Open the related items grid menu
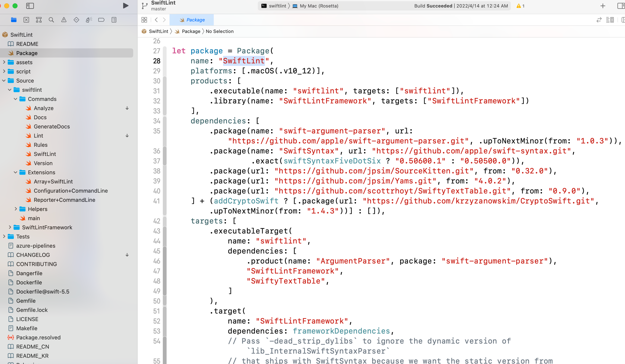Screen dimensions: 625x364 pyautogui.click(x=144, y=20)
